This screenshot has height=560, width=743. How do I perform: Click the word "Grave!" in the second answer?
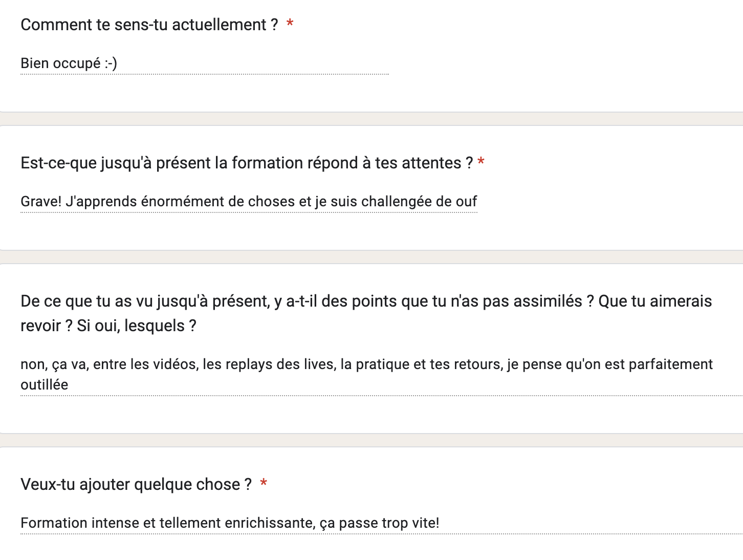pyautogui.click(x=41, y=202)
